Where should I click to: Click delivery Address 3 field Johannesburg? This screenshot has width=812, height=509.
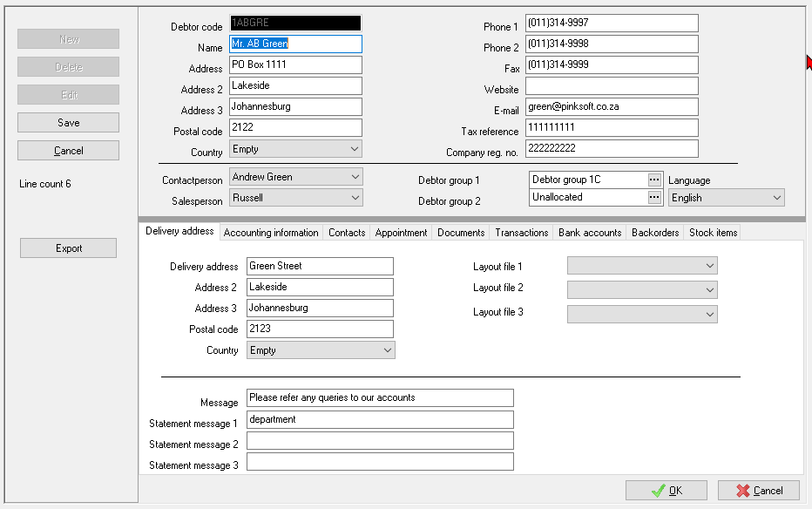(x=320, y=308)
